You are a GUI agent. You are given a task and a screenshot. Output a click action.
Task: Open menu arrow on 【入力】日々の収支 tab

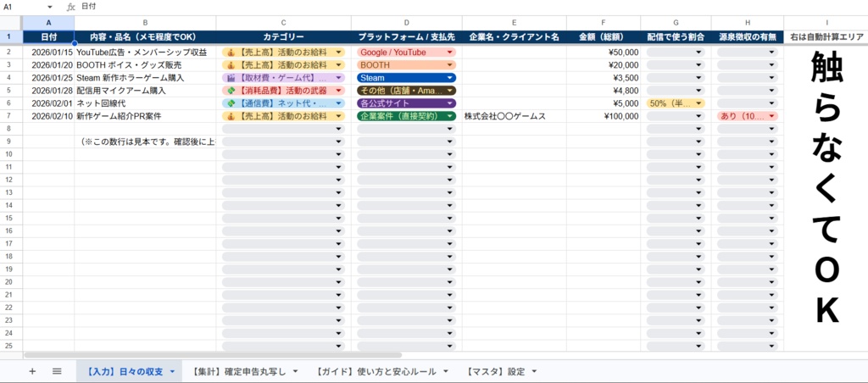[x=172, y=371]
